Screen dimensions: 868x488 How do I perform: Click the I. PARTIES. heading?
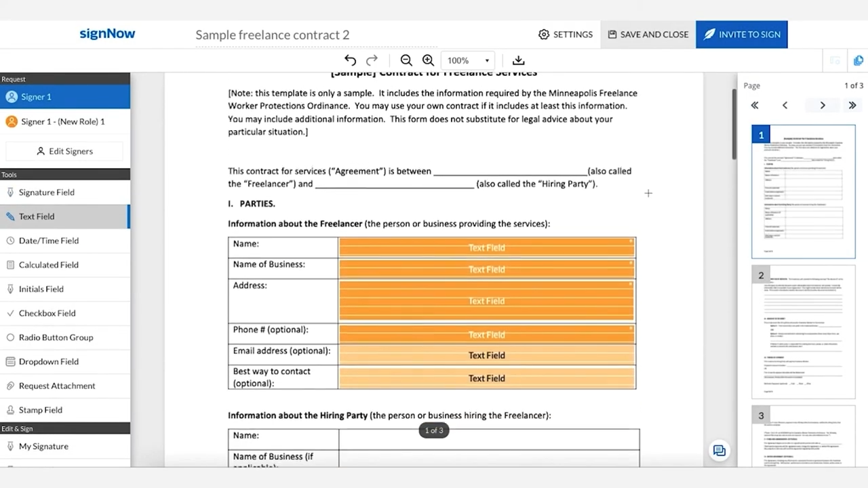[252, 203]
